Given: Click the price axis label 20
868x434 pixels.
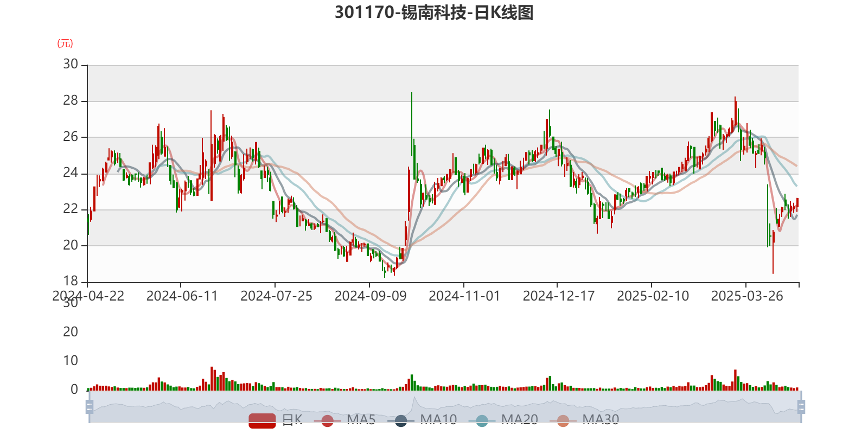Looking at the screenshot, I should pos(71,245).
